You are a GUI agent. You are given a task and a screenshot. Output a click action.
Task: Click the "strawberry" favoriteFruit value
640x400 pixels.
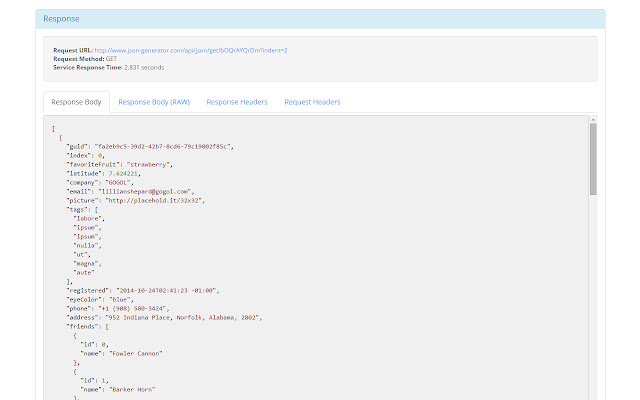click(x=152, y=164)
